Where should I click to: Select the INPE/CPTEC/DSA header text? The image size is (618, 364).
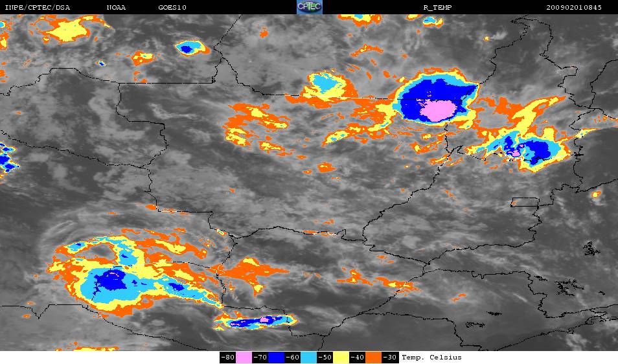[x=38, y=8]
